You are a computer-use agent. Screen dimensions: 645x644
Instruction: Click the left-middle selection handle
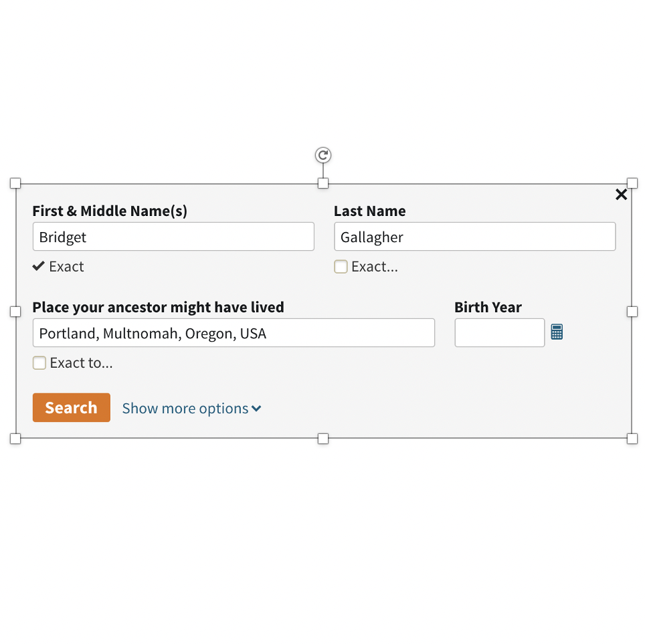[15, 312]
